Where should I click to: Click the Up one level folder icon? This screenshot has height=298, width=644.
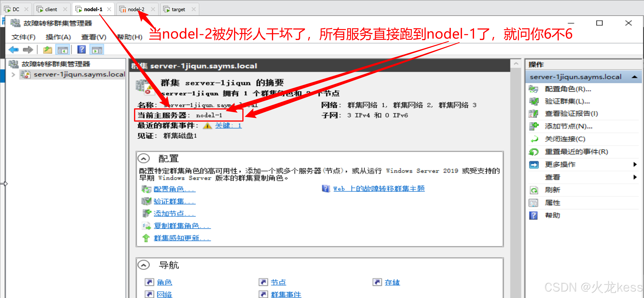(47, 50)
